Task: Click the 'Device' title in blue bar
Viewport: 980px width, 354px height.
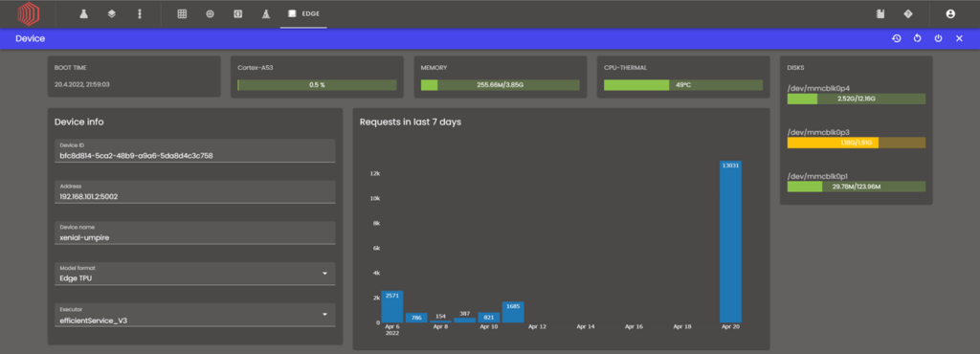Action: coord(30,38)
